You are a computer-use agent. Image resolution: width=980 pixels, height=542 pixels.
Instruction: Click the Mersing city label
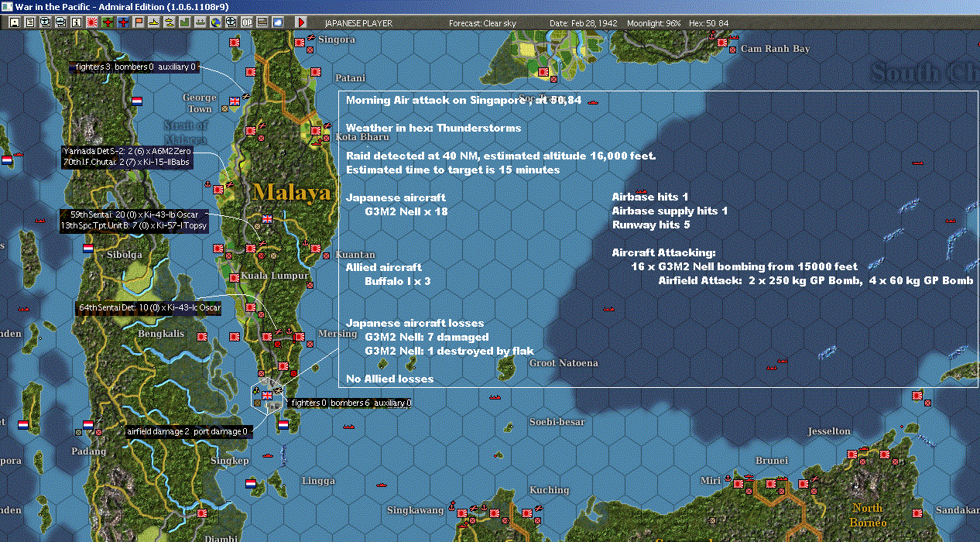click(x=338, y=334)
